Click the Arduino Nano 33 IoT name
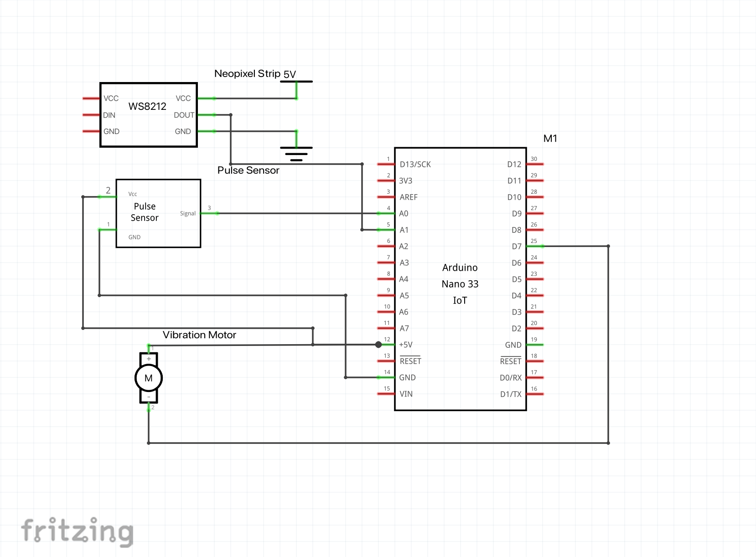 [460, 284]
